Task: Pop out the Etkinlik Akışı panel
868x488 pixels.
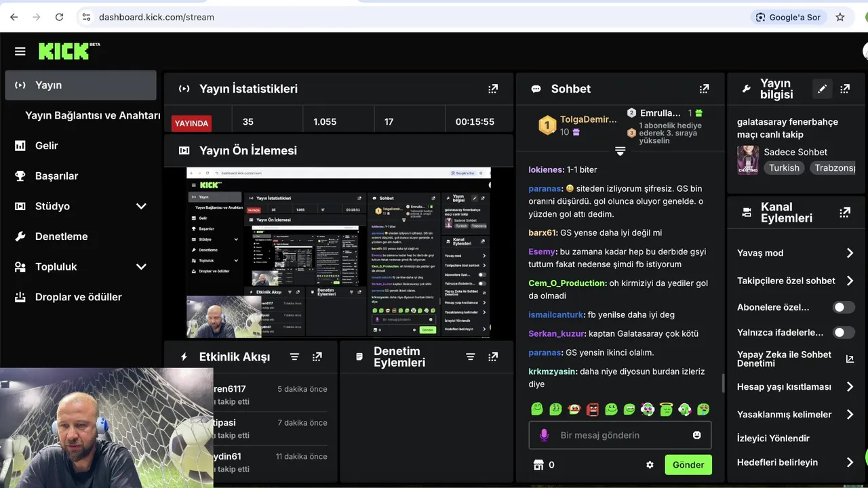Action: 317,357
